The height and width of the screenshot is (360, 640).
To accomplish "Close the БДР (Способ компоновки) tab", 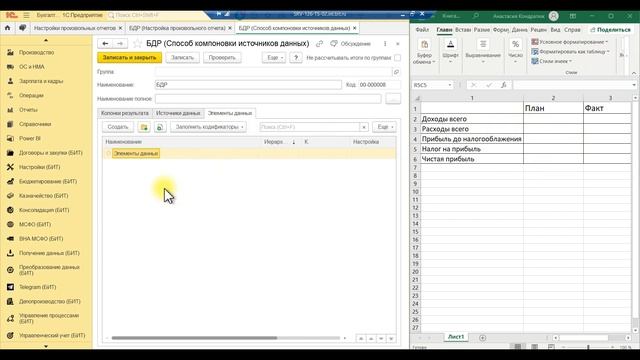I will pos(355,28).
